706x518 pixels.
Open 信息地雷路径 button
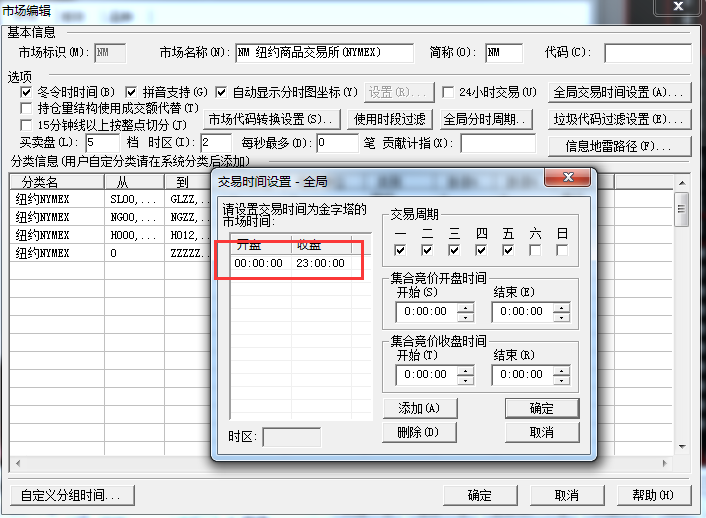pyautogui.click(x=619, y=146)
